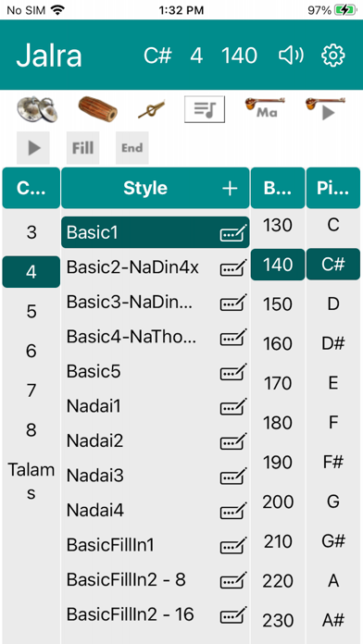Set tempo to 130
The width and height of the screenshot is (363, 644).
coord(278,225)
